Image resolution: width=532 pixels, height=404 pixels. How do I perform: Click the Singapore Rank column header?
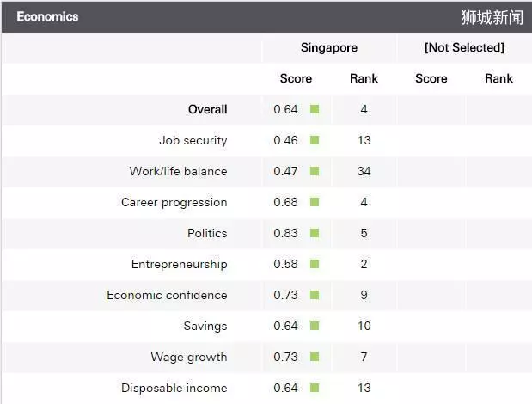pos(364,78)
